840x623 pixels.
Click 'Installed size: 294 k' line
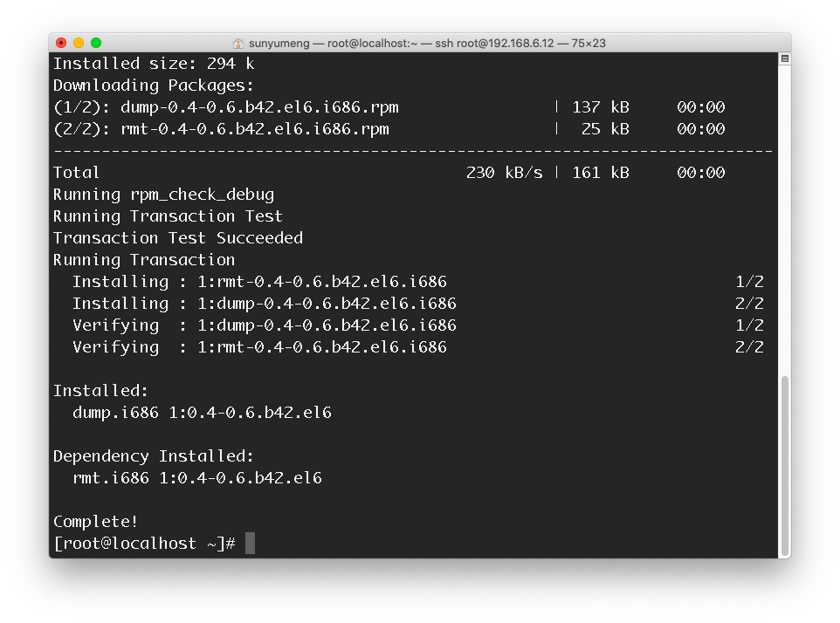[x=154, y=64]
